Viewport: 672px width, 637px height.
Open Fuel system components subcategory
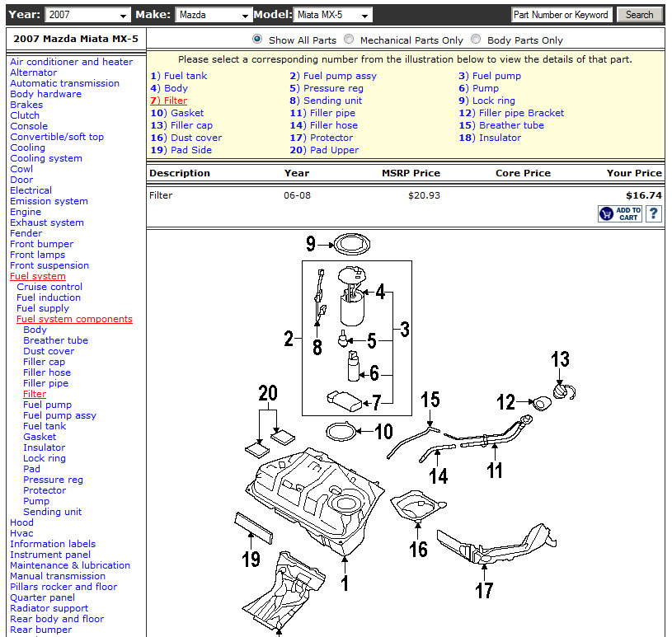[74, 319]
